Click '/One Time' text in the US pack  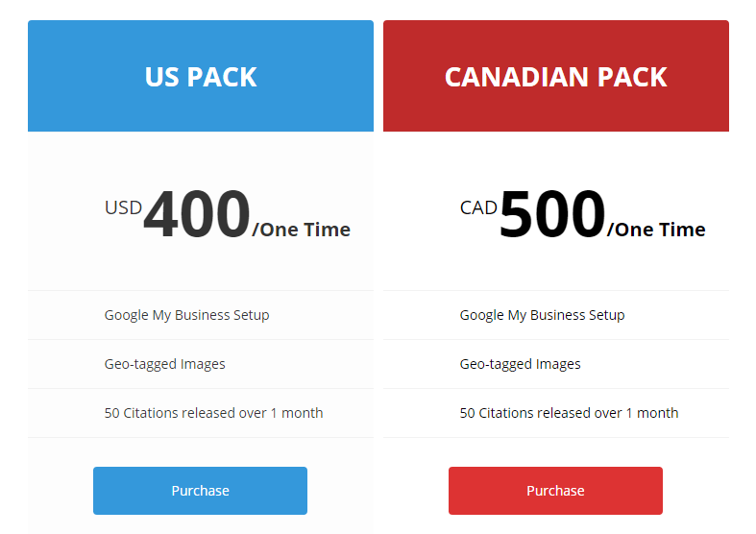[302, 230]
